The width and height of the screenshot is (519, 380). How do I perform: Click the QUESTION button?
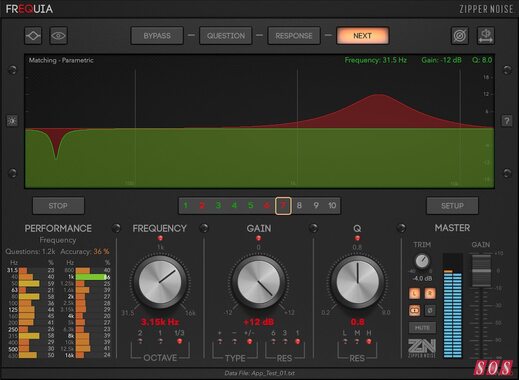pyautogui.click(x=226, y=36)
